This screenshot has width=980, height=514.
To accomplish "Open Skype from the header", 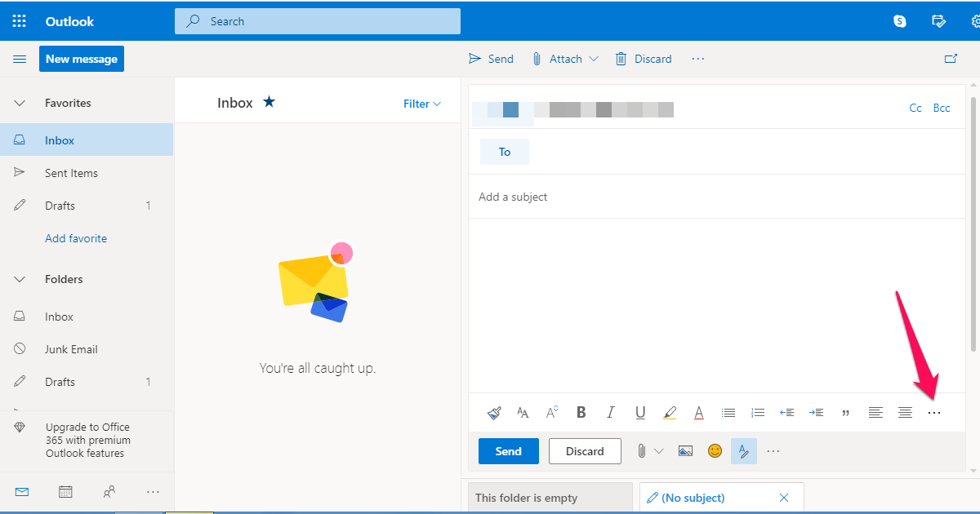I will [900, 21].
